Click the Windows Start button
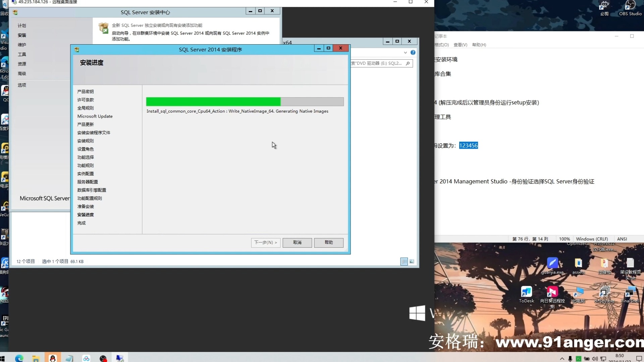The height and width of the screenshot is (362, 644). pos(3,358)
